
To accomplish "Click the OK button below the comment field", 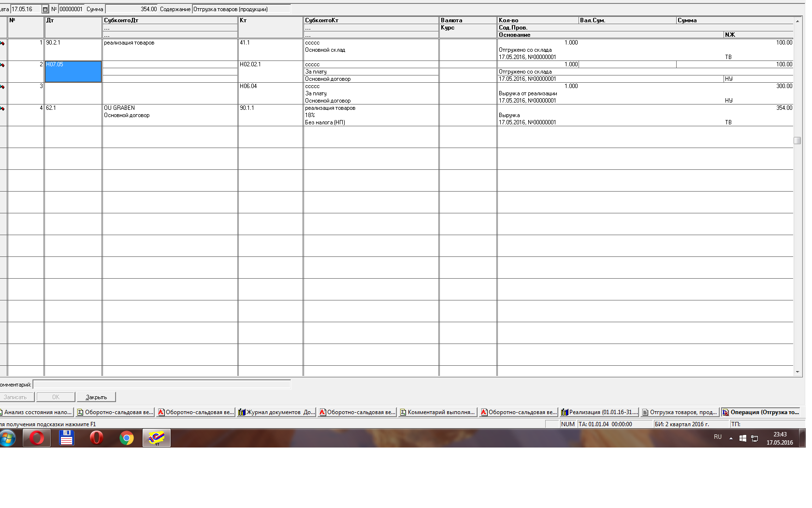I will (x=56, y=397).
